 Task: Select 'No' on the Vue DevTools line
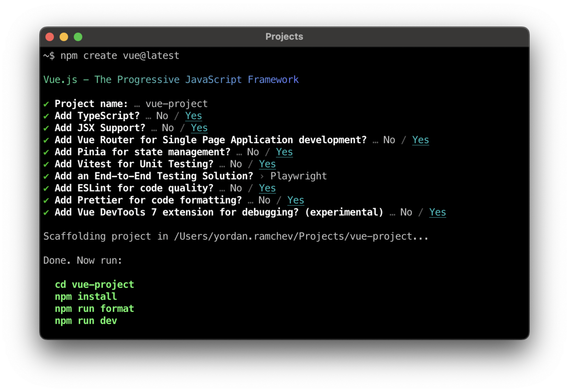click(x=406, y=212)
